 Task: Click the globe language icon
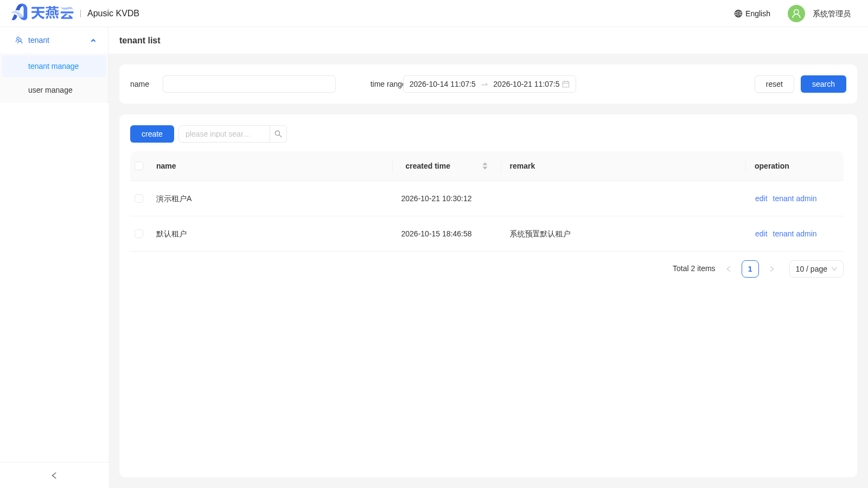tap(738, 14)
